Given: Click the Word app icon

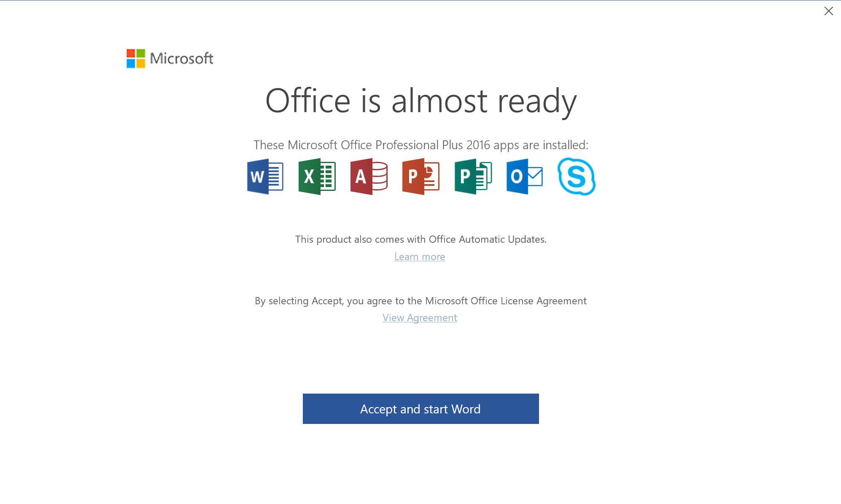Looking at the screenshot, I should tap(265, 177).
